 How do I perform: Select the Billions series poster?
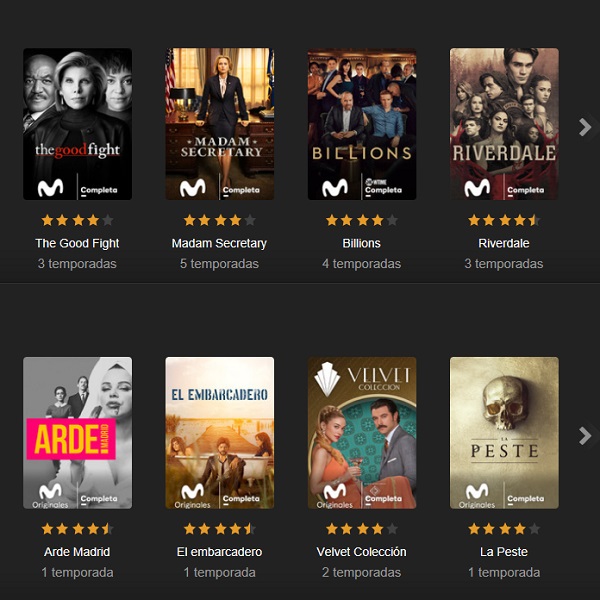[x=362, y=124]
